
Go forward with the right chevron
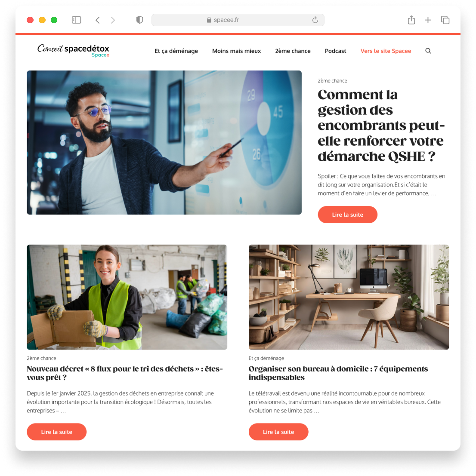[113, 20]
